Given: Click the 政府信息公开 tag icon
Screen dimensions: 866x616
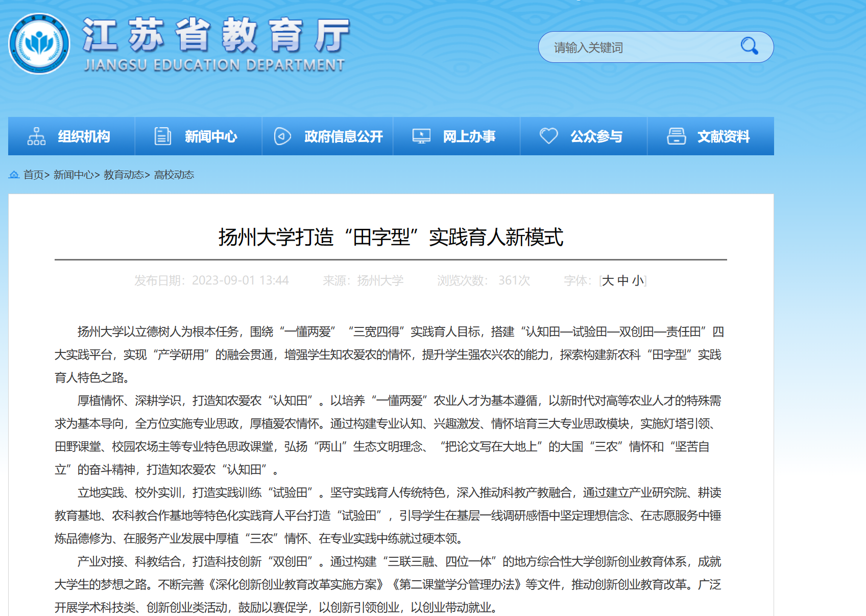Looking at the screenshot, I should (x=282, y=136).
